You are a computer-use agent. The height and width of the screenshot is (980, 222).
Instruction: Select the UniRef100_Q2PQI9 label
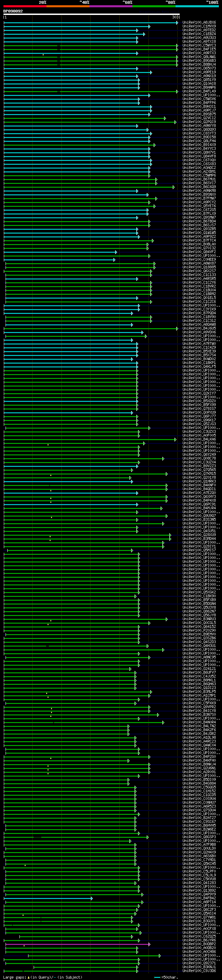pyautogui.click(x=199, y=122)
